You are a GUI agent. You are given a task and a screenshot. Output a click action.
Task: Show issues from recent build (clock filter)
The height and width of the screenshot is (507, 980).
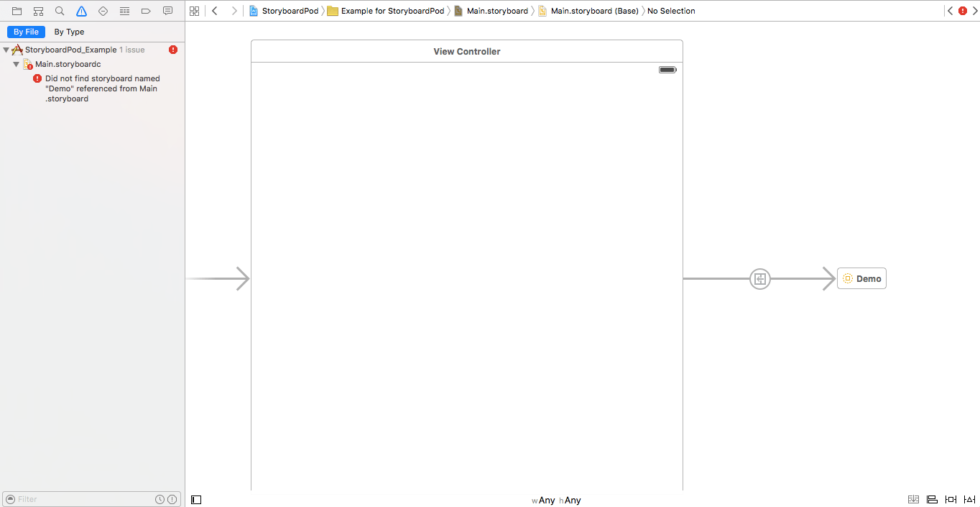[x=160, y=499]
